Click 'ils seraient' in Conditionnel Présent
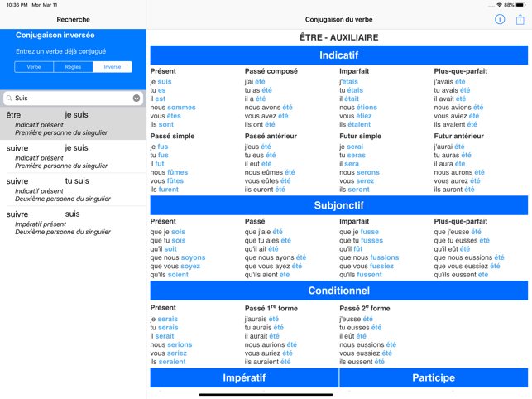532x399 pixels. point(168,362)
